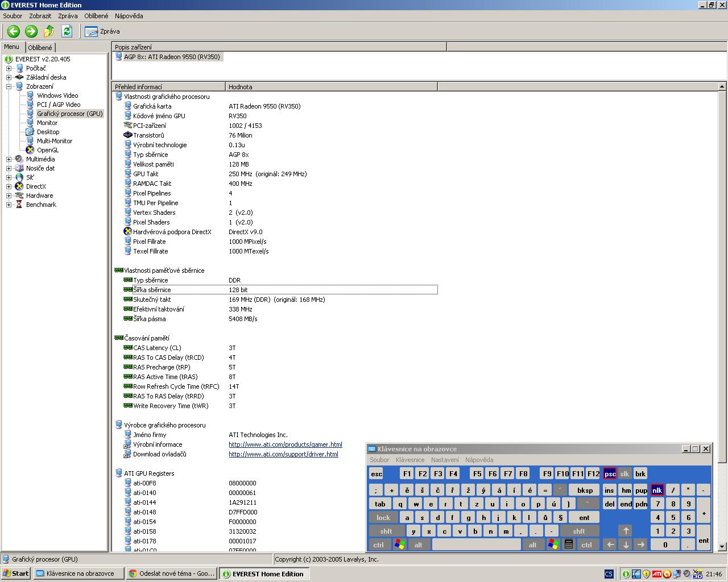This screenshot has height=582, width=728.
Task: Open the ATI products gamer link
Action: [286, 444]
